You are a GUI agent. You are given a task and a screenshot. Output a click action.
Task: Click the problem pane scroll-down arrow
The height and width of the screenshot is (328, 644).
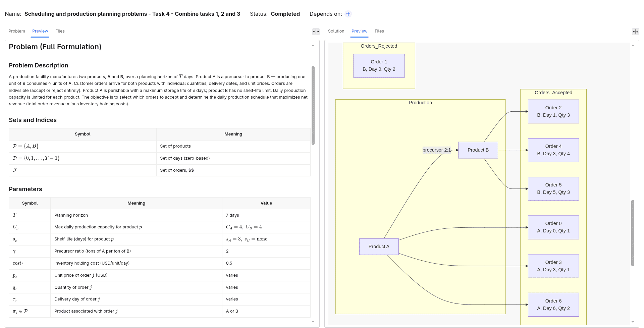point(313,322)
